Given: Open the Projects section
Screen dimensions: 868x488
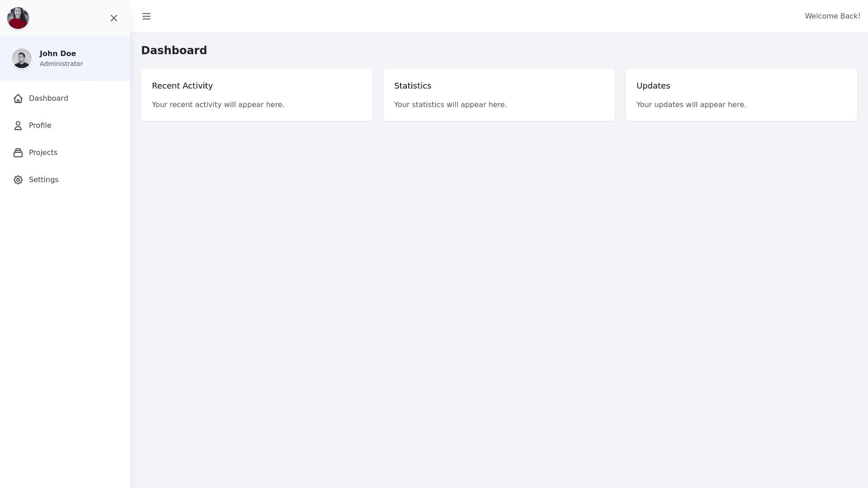Looking at the screenshot, I should point(43,153).
